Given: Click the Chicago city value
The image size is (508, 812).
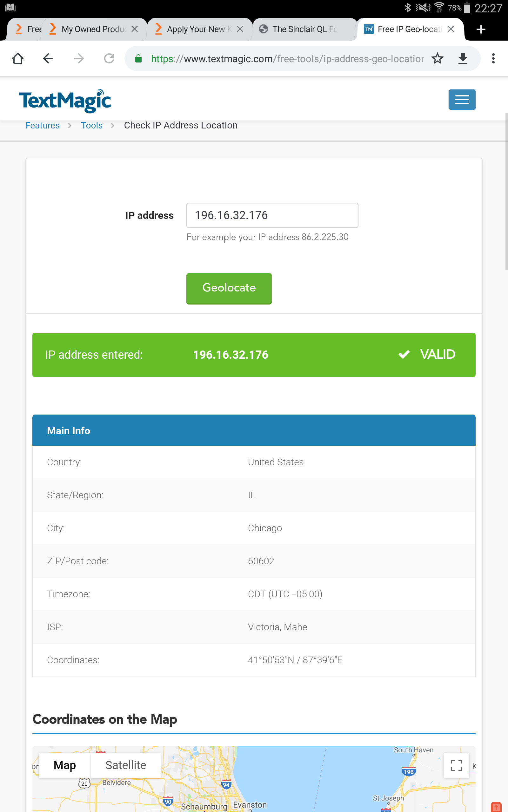Looking at the screenshot, I should coord(265,528).
